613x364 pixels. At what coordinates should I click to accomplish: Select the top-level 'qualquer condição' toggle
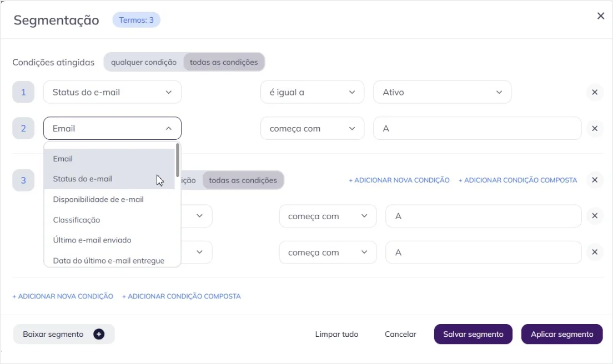144,62
